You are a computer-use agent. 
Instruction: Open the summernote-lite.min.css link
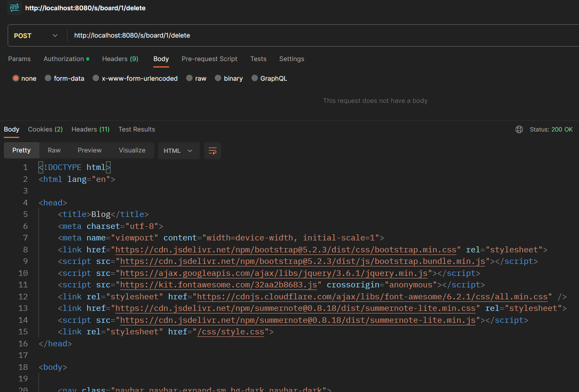[295, 308]
